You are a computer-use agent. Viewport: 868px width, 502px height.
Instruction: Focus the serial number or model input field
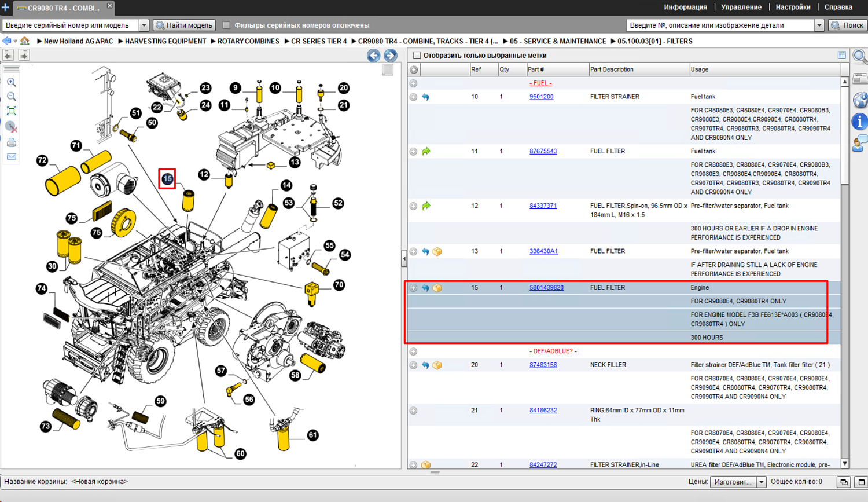pyautogui.click(x=71, y=25)
